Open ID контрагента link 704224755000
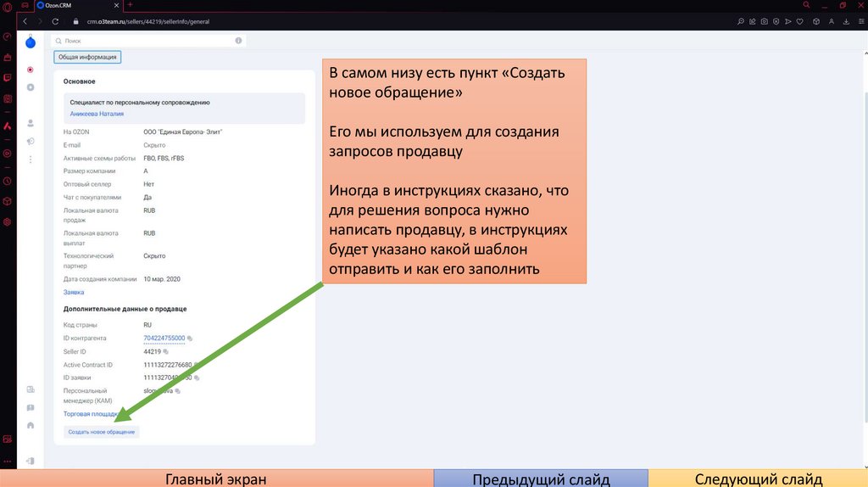This screenshot has width=868, height=487. click(x=164, y=338)
